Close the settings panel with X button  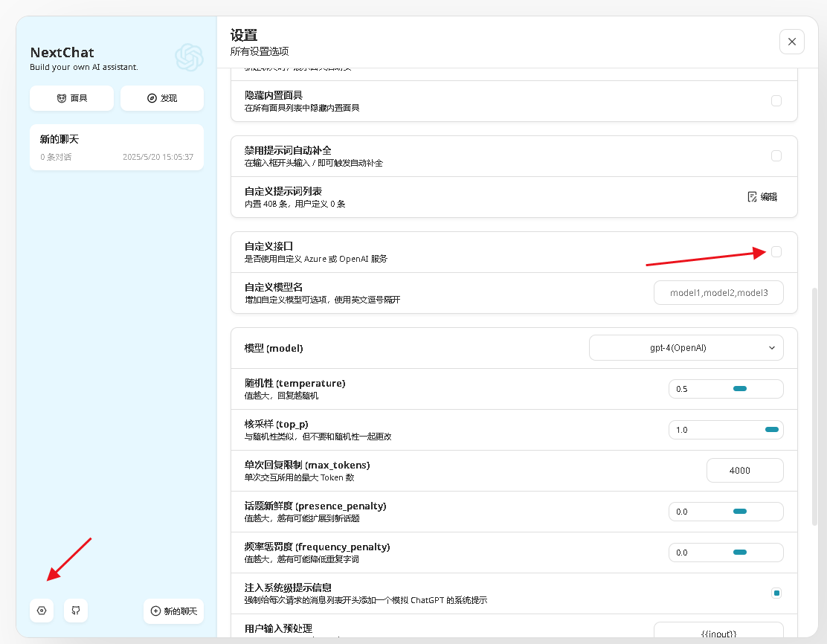(791, 42)
